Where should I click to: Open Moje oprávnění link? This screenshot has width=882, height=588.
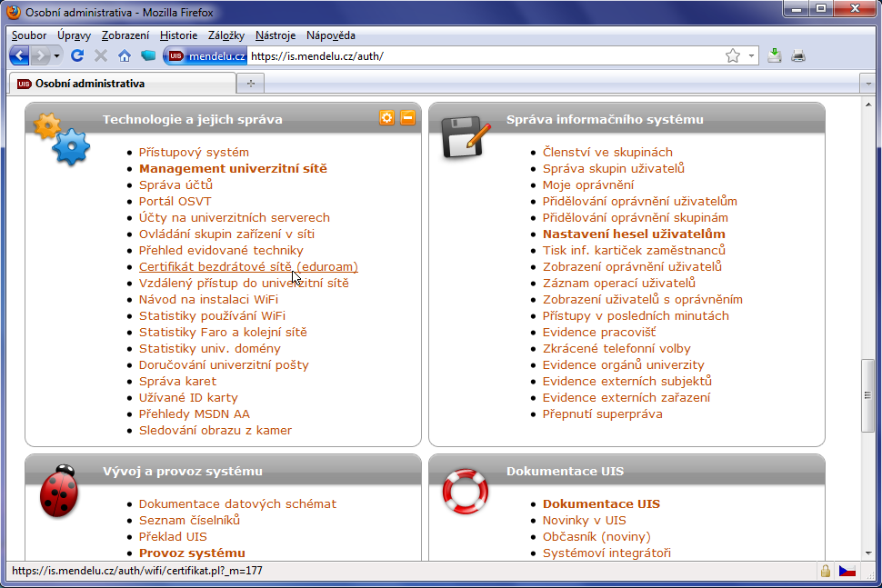588,185
